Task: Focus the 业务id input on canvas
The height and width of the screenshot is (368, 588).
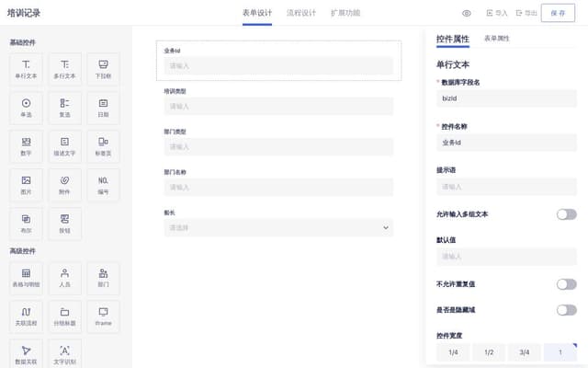Action: (278, 65)
